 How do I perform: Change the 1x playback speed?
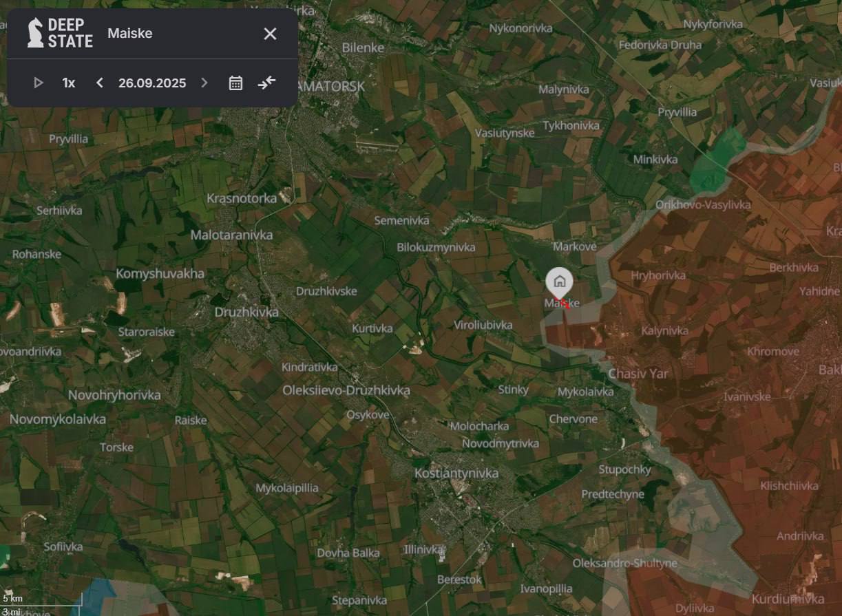tap(69, 83)
